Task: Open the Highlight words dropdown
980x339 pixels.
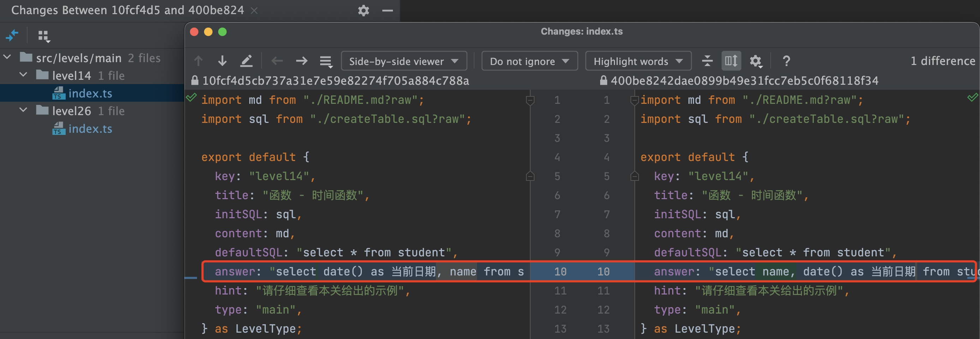Action: click(638, 61)
